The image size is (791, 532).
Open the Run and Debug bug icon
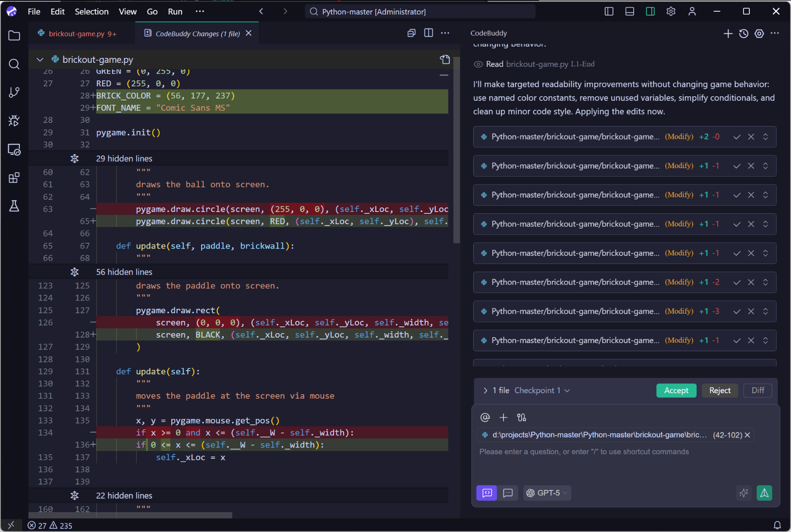[x=14, y=121]
